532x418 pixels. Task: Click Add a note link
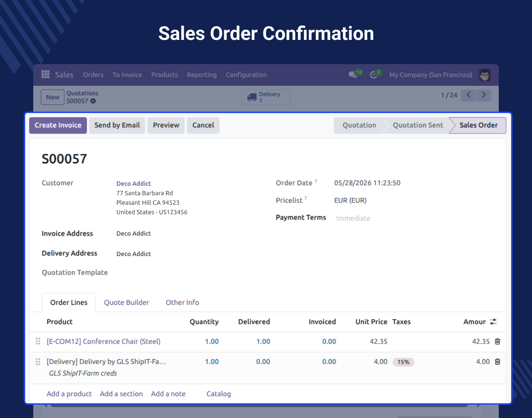pos(168,394)
